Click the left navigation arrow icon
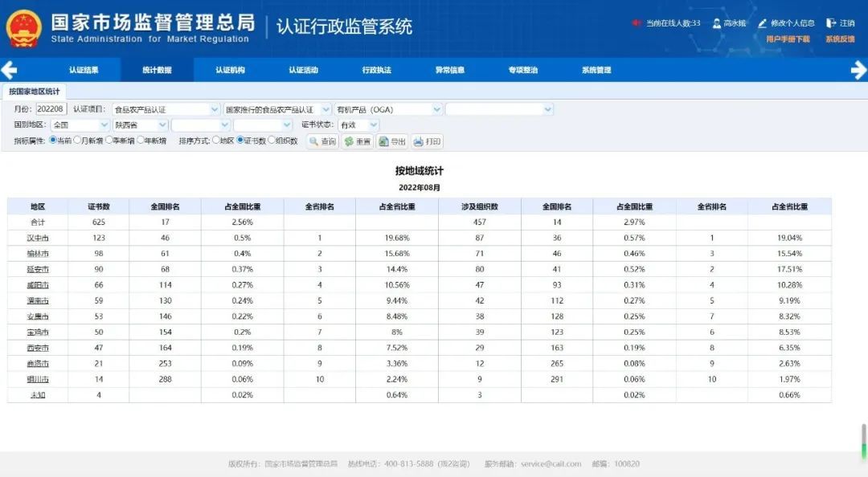This screenshot has width=868, height=477. (x=10, y=70)
